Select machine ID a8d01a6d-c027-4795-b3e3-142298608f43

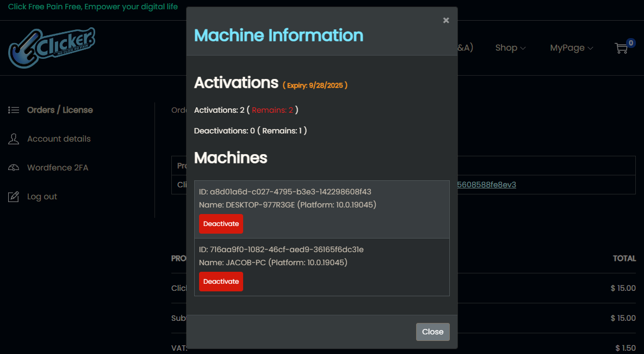coord(285,192)
